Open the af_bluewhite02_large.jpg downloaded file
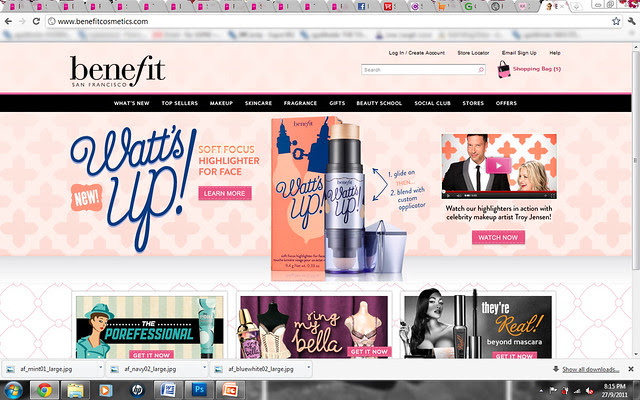Image resolution: width=640 pixels, height=400 pixels. 261,369
